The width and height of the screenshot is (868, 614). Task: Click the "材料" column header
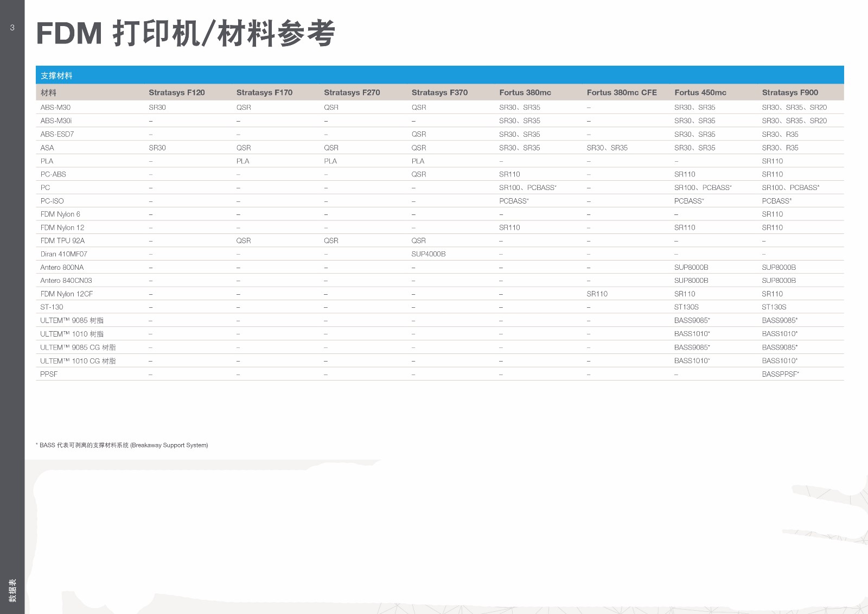tap(48, 93)
